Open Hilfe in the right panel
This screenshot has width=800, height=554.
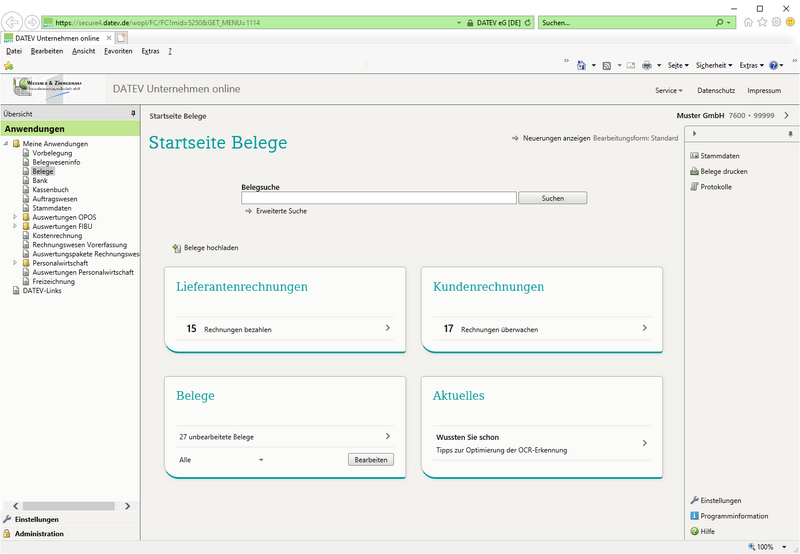coord(703,531)
